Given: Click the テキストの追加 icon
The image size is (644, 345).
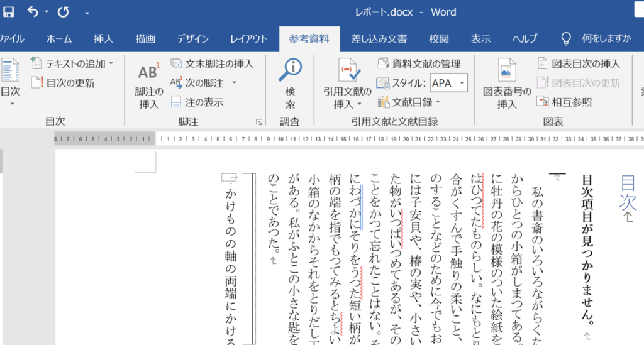Looking at the screenshot, I should coord(36,63).
